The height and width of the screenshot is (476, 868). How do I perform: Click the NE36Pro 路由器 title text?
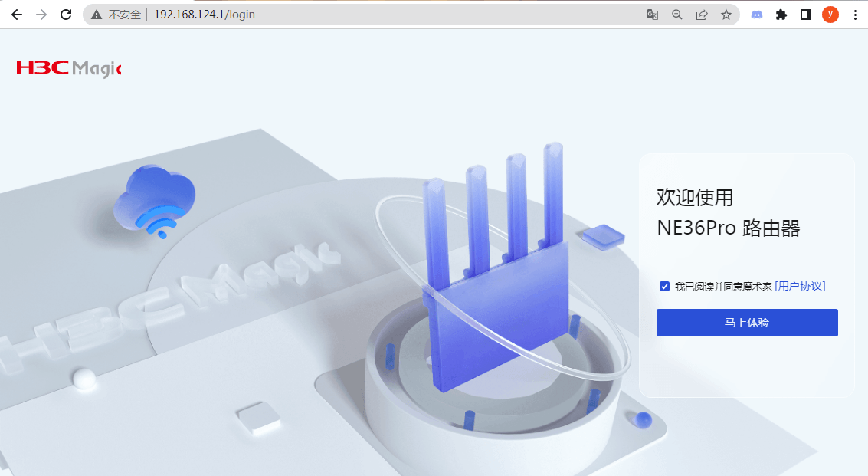pyautogui.click(x=729, y=228)
